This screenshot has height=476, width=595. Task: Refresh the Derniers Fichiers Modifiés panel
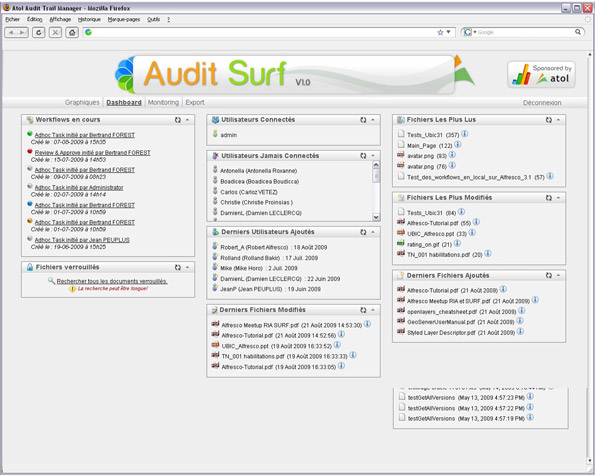pyautogui.click(x=363, y=310)
